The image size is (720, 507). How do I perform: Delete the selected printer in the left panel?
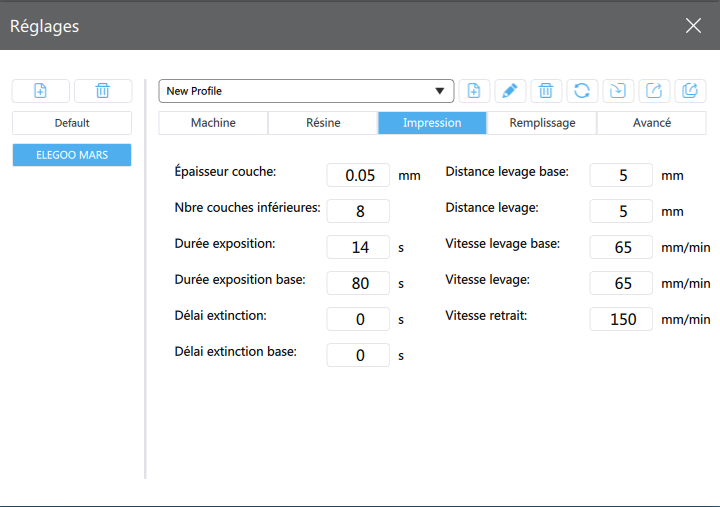[x=103, y=90]
